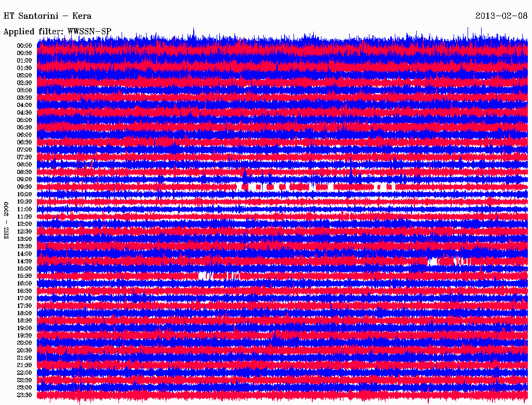The width and height of the screenshot is (532, 405).
Task: Select the 17:00 time label
Action: [24, 299]
